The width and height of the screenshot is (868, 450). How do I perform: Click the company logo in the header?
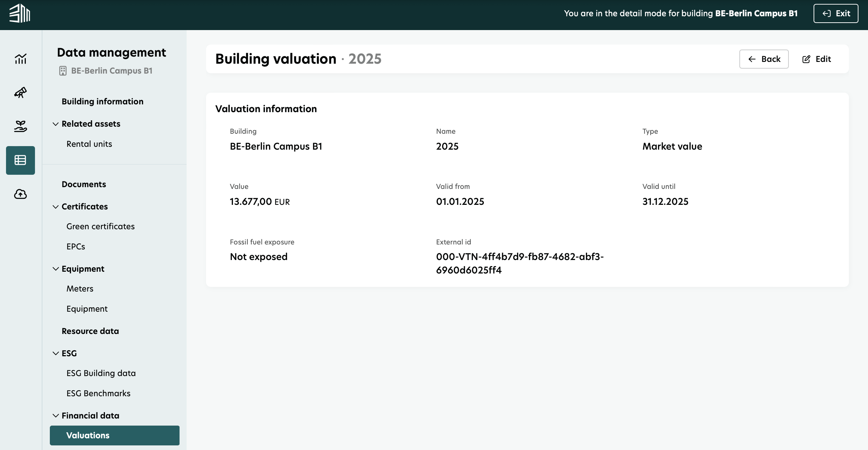tap(19, 13)
